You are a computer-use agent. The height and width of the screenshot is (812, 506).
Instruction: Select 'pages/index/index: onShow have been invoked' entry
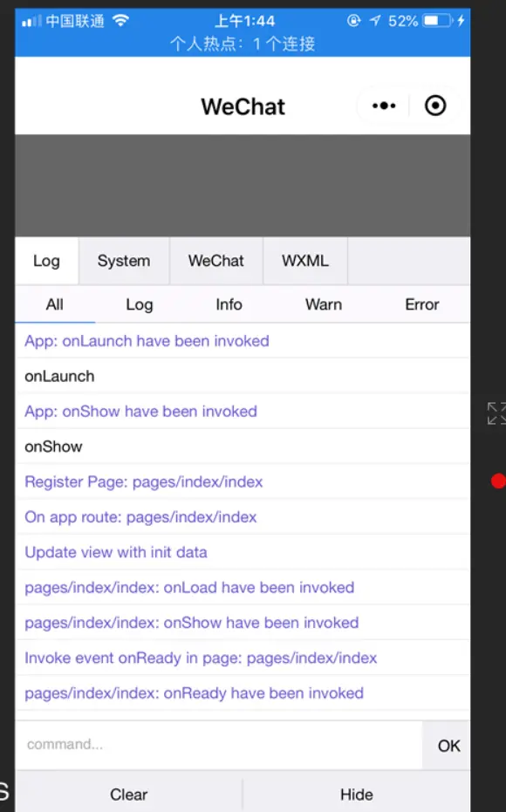point(243,623)
